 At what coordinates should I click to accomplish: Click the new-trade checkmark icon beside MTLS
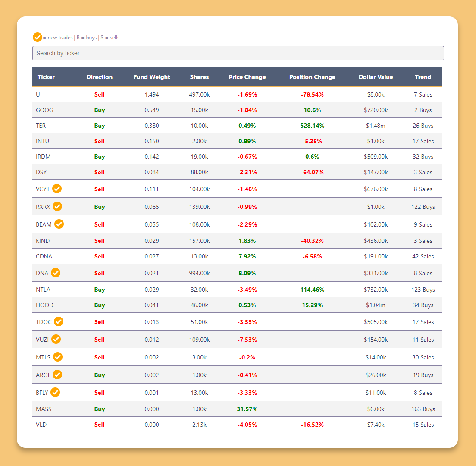click(x=58, y=357)
